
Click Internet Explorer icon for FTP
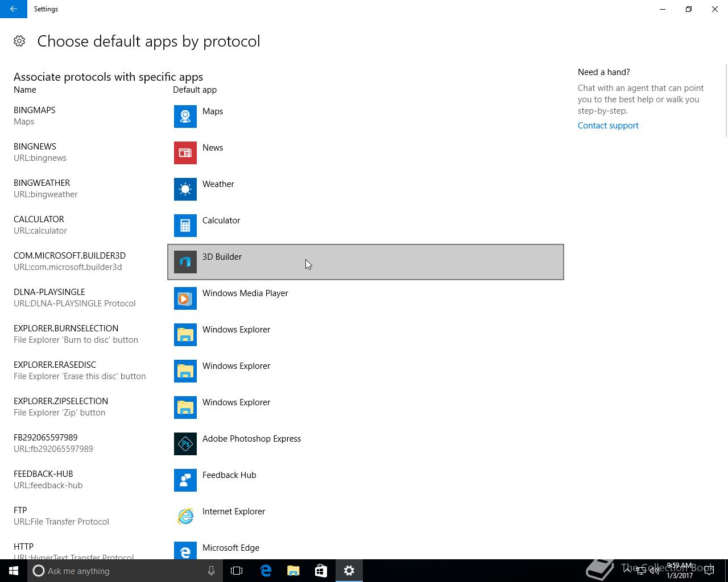[x=185, y=517]
